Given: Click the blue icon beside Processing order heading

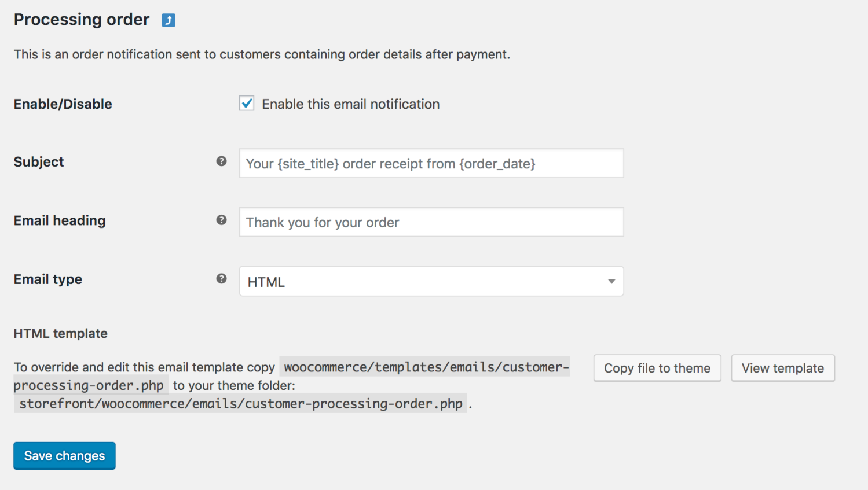Looking at the screenshot, I should [168, 19].
